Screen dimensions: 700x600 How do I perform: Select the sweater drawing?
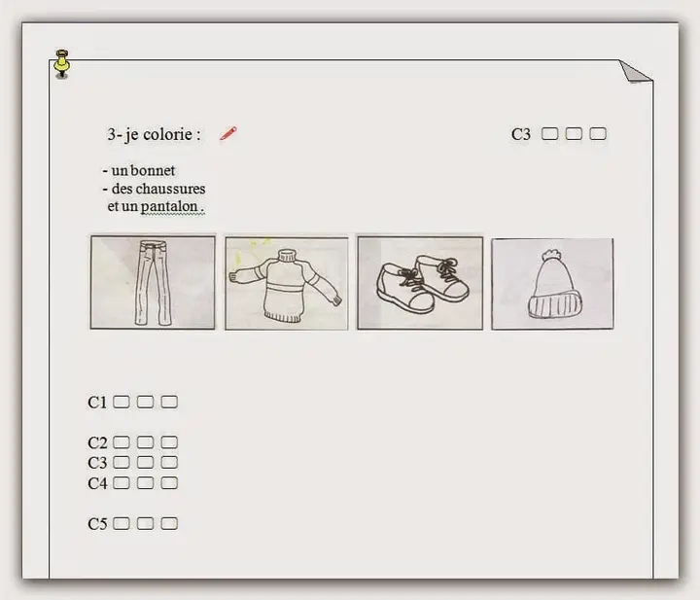click(287, 283)
